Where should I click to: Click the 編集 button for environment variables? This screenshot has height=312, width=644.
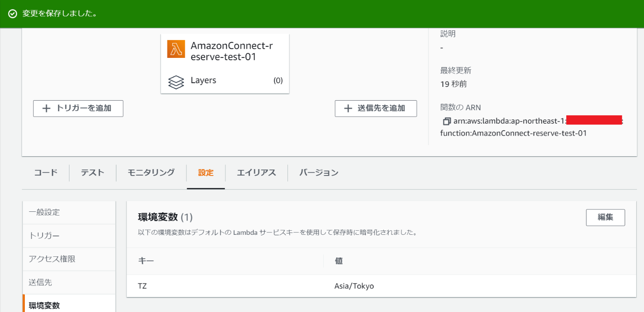[605, 217]
